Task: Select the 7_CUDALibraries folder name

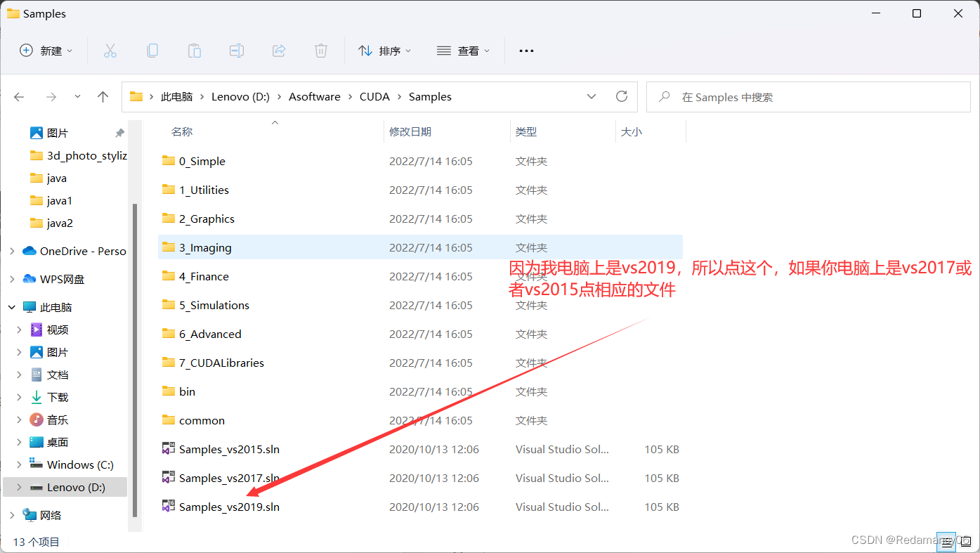Action: tap(221, 363)
